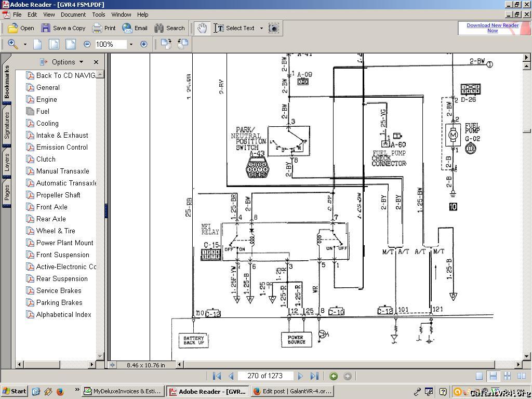The image size is (532, 399).
Task: Open the zoom percentage dropdown arrow
Action: (131, 45)
